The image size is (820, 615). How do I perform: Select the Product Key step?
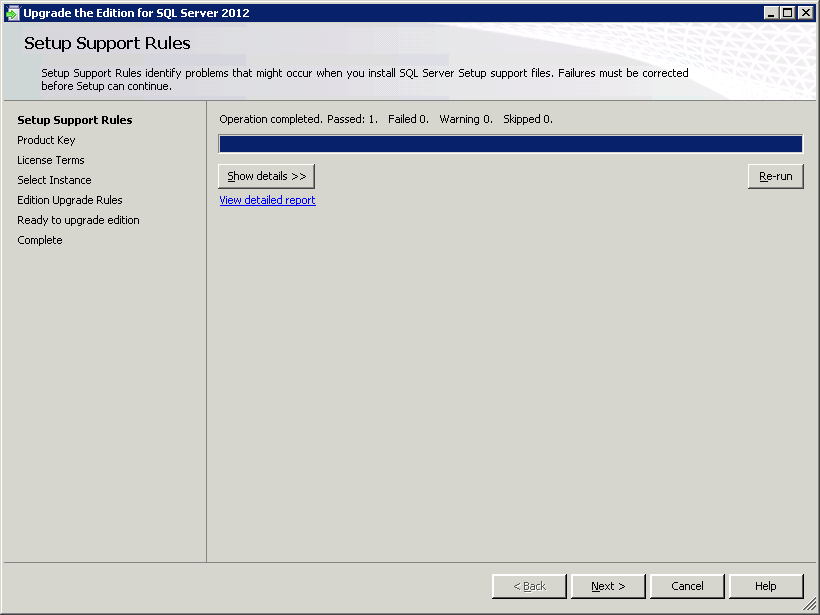[46, 140]
